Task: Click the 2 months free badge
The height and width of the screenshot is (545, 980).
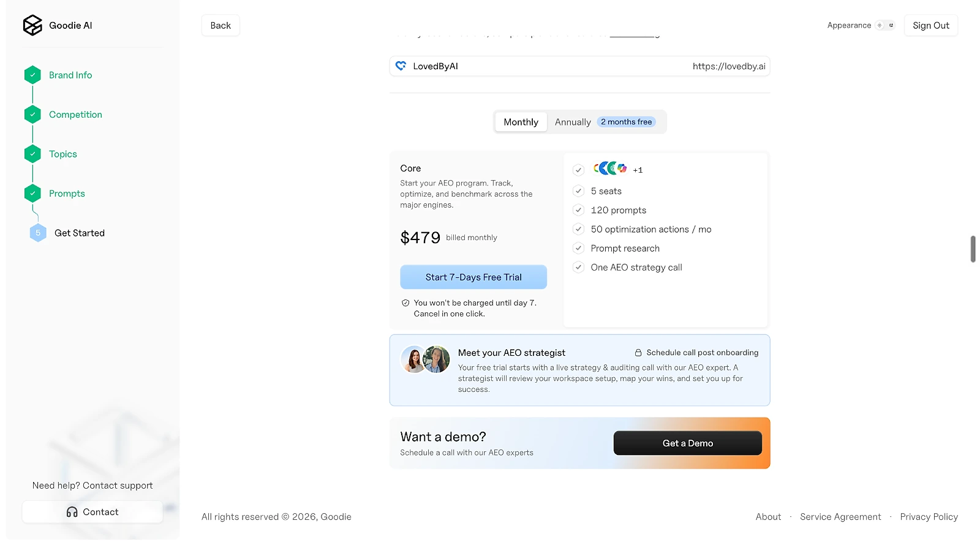Action: point(626,122)
